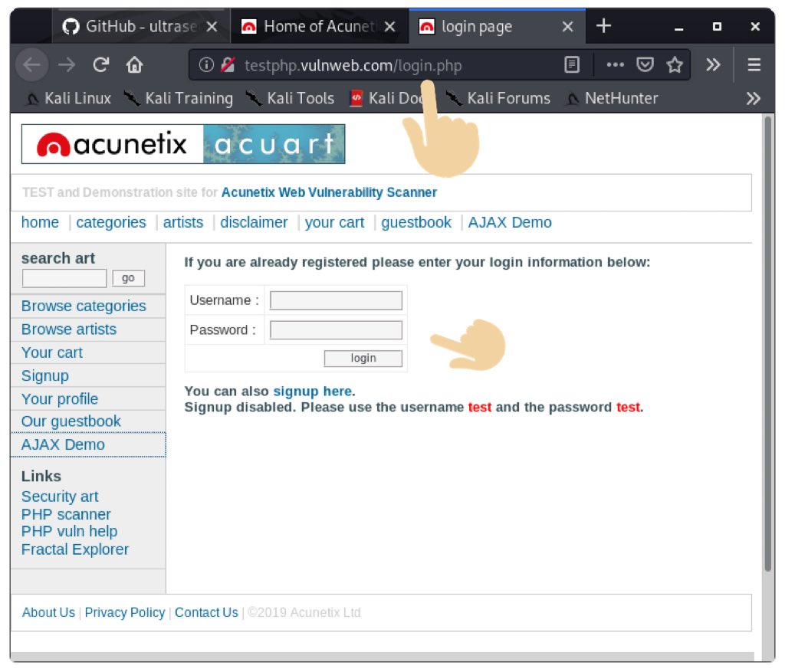This screenshot has height=672, width=785.
Task: Open artists in the navigation bar
Action: pos(183,222)
